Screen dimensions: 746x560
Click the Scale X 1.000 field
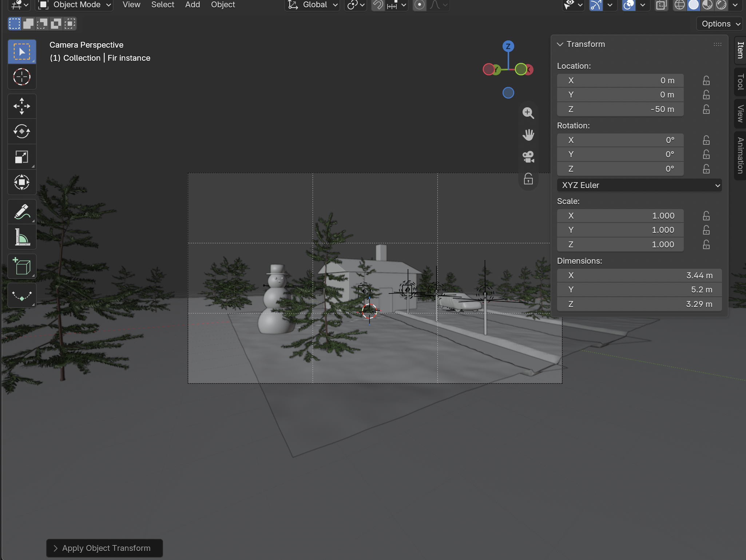(620, 216)
